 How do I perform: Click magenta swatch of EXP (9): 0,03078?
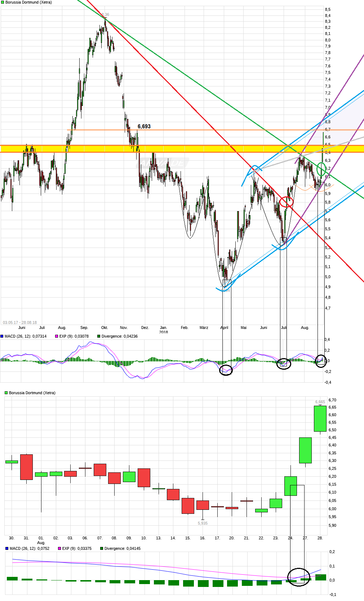click(x=57, y=336)
